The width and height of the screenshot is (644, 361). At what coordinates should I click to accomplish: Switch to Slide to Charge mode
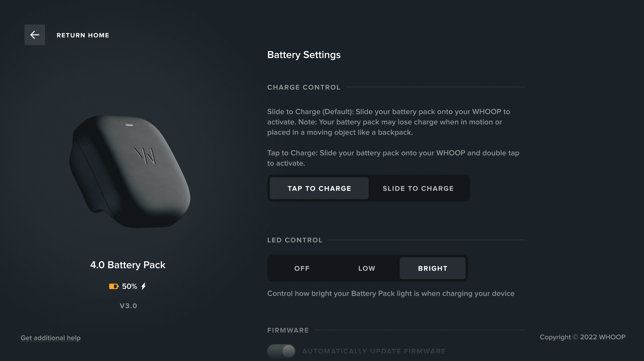[418, 188]
